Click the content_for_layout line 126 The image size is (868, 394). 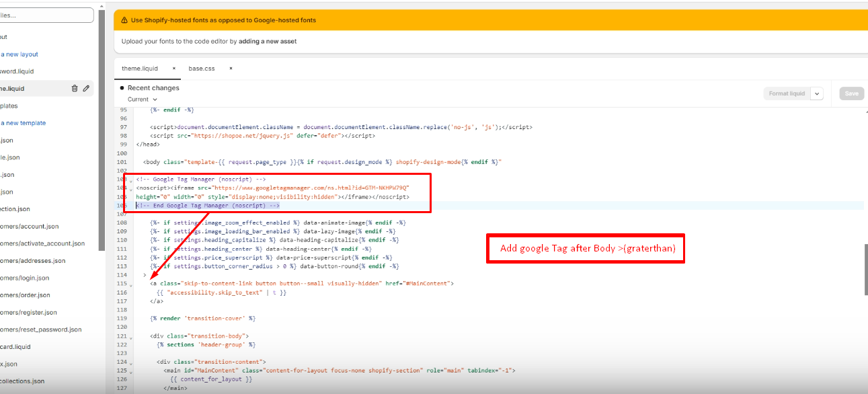point(212,379)
